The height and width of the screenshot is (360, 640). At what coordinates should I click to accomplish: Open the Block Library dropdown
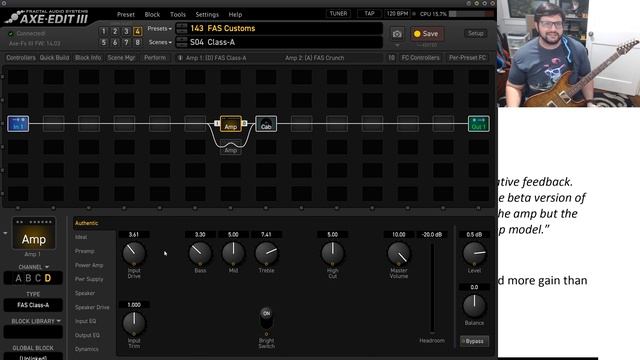[36, 321]
